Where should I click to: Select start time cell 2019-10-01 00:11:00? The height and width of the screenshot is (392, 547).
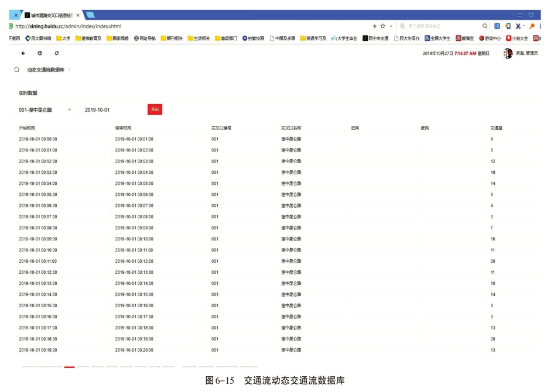tap(38, 261)
